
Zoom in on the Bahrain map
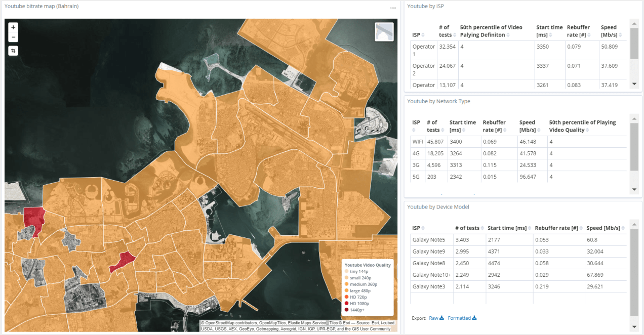coord(13,27)
